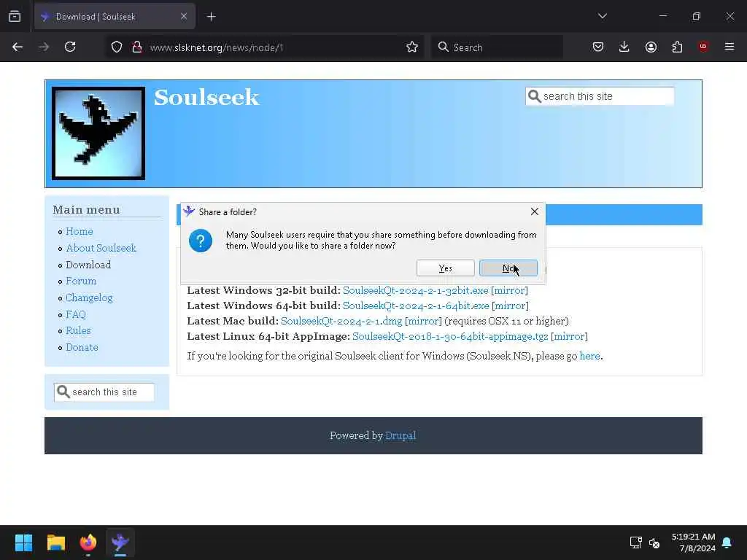Open the Pocket save icon
The image size is (747, 560).
[x=598, y=47]
